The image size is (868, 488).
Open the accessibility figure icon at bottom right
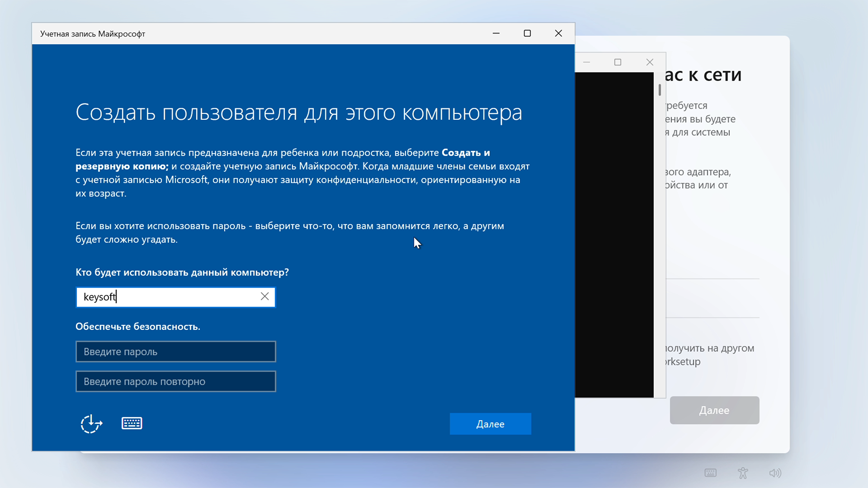point(743,473)
